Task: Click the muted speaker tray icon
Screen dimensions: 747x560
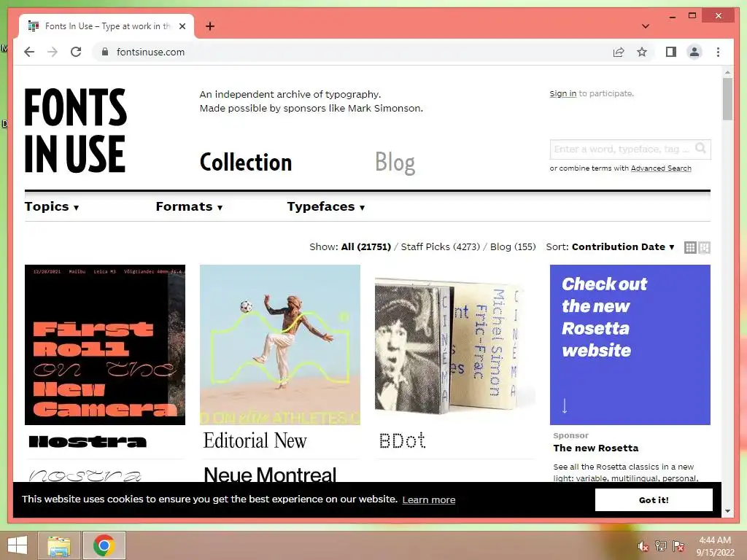Action: coord(643,546)
